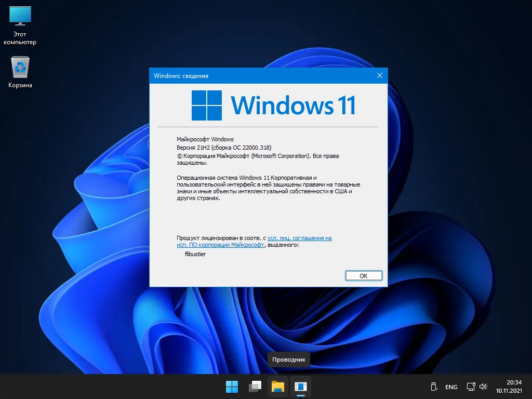Image resolution: width=532 pixels, height=399 pixels.
Task: Open the Этот компьютер desktop icon
Action: click(x=20, y=26)
